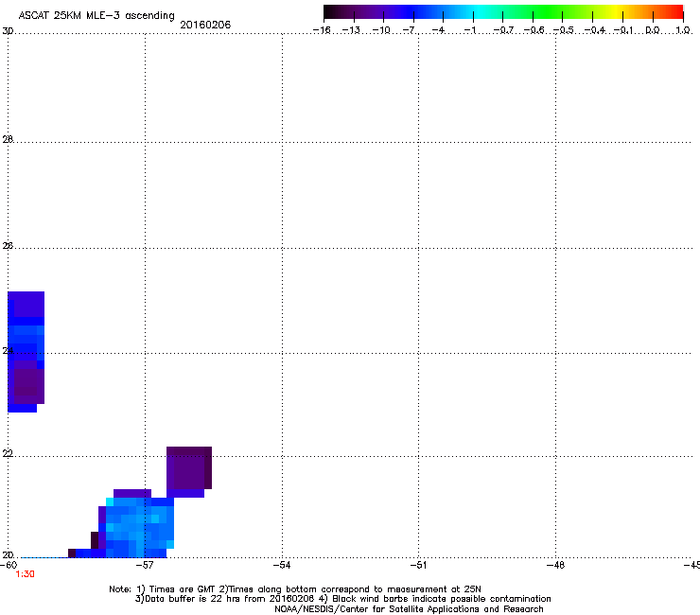Click the latitude axis label 28
Viewport: 700px width, 615px height.
(x=8, y=139)
